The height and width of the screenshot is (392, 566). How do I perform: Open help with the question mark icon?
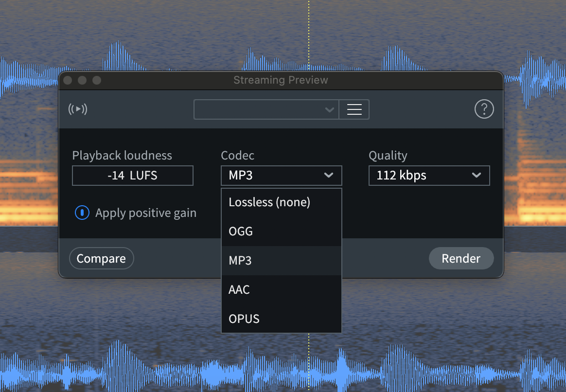[x=484, y=109]
